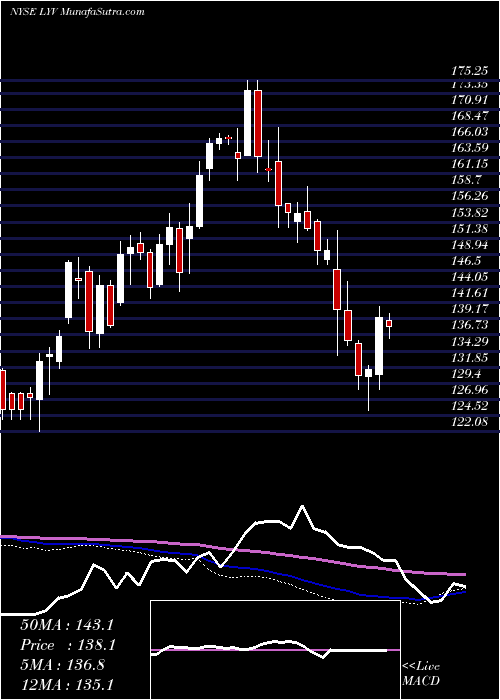Click the 163.59 price axis label

click(469, 148)
